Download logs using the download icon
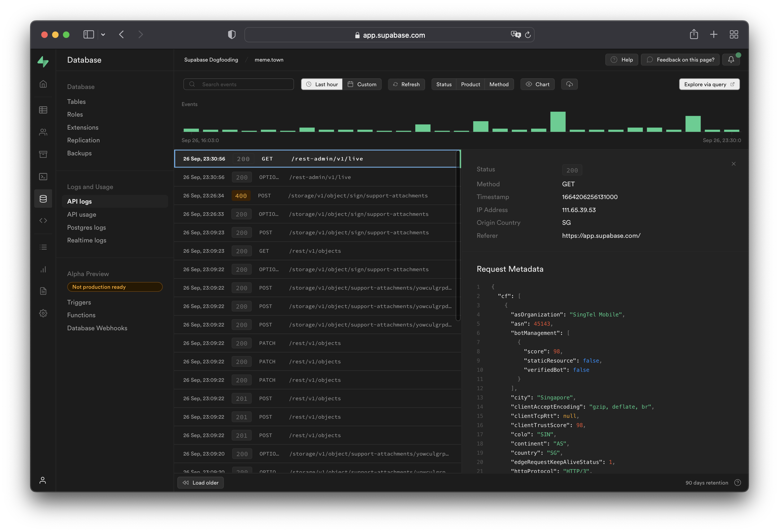Image resolution: width=779 pixels, height=532 pixels. (569, 84)
